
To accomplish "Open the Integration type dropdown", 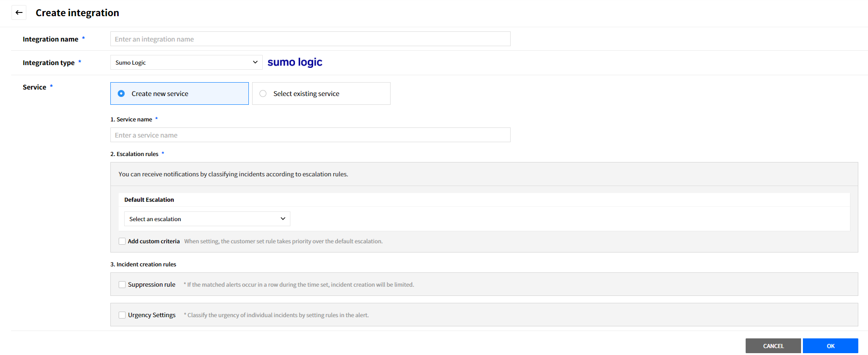I will [x=186, y=62].
